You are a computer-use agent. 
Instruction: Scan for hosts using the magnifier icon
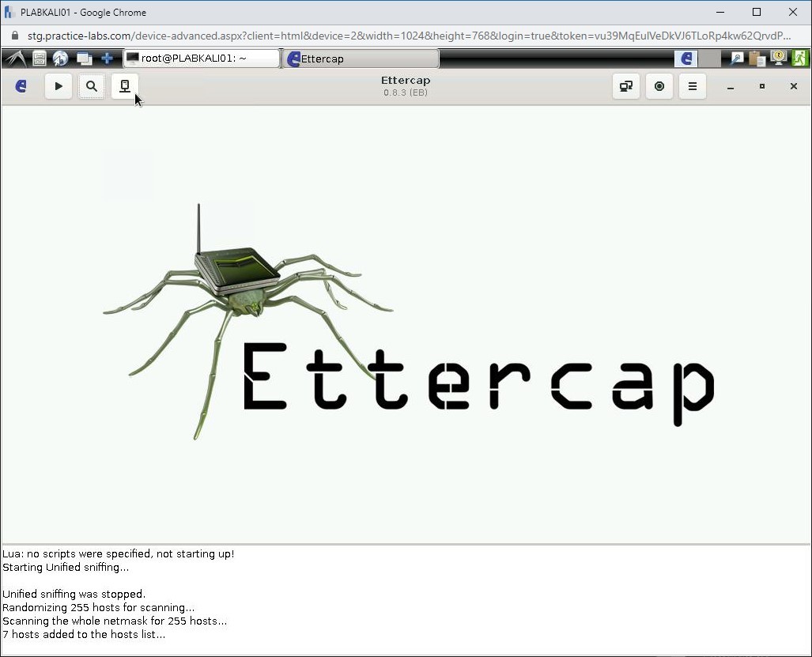(x=91, y=86)
